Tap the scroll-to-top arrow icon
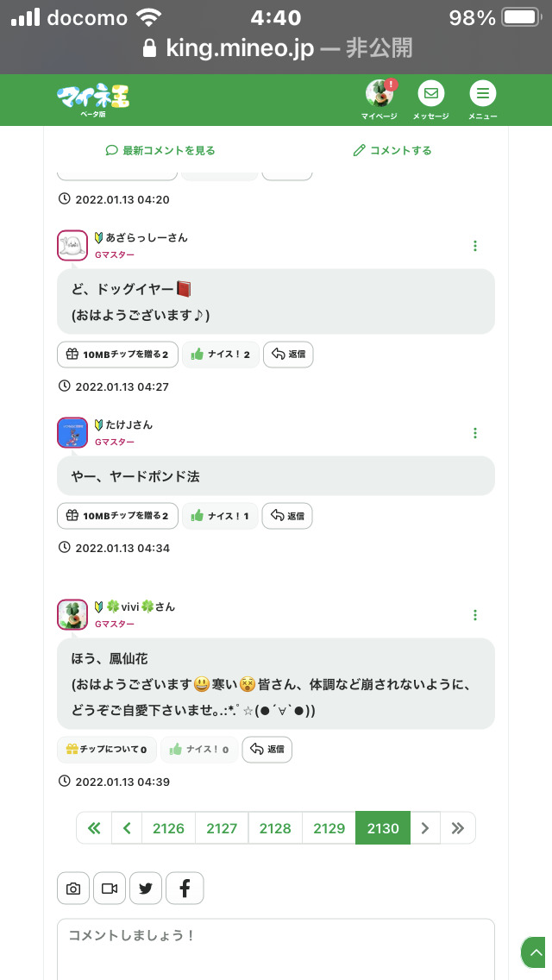This screenshot has width=552, height=980. click(x=536, y=952)
